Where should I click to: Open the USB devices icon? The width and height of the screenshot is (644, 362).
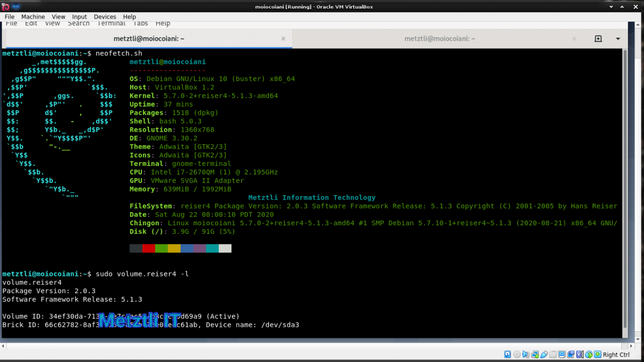[x=544, y=354]
